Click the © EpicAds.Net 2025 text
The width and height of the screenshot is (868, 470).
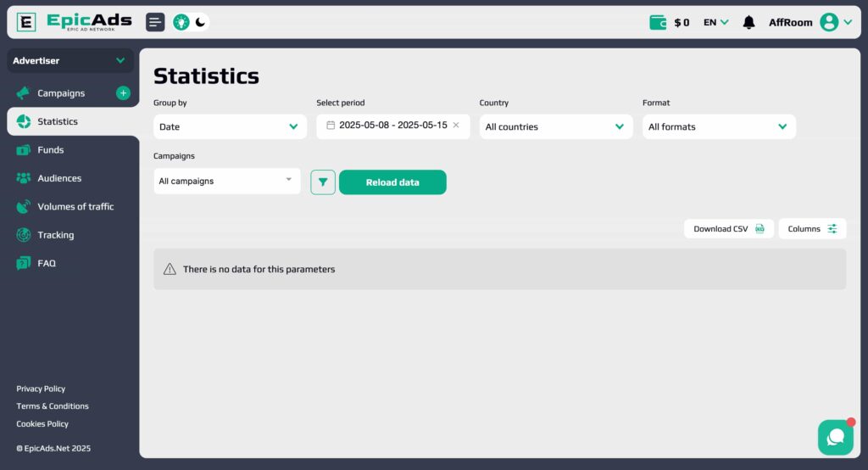[x=53, y=449]
